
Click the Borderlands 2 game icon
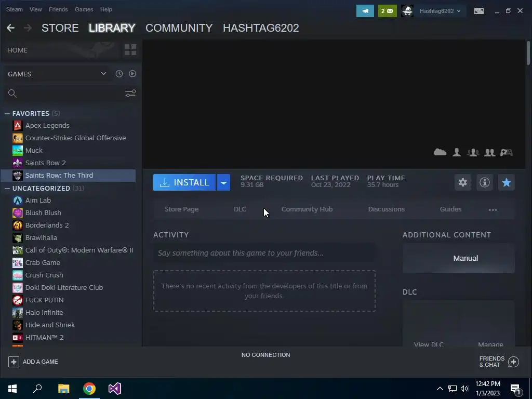point(17,225)
